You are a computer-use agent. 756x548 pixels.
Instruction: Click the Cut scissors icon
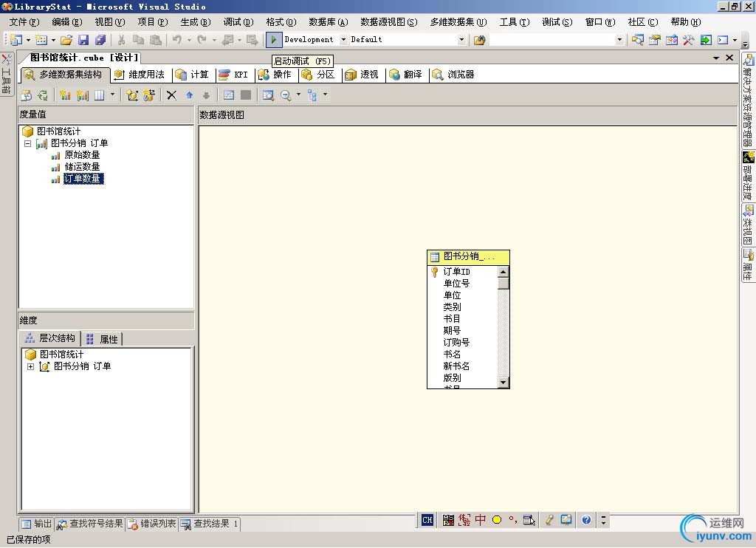pyautogui.click(x=122, y=40)
